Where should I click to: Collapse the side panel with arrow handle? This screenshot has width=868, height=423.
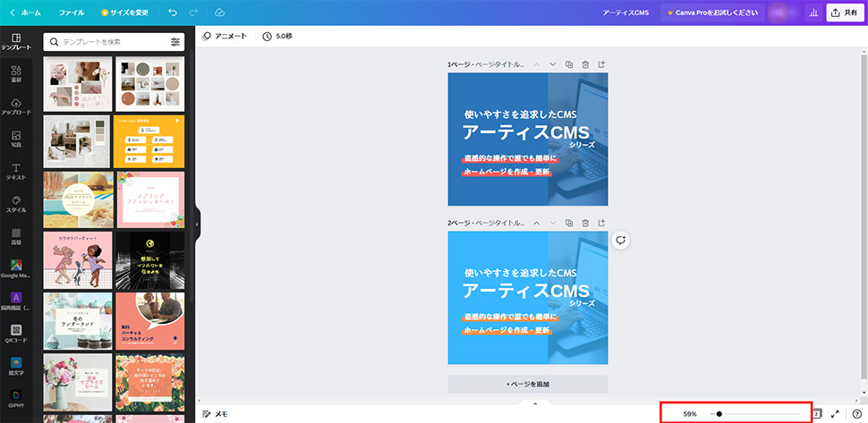pyautogui.click(x=197, y=224)
